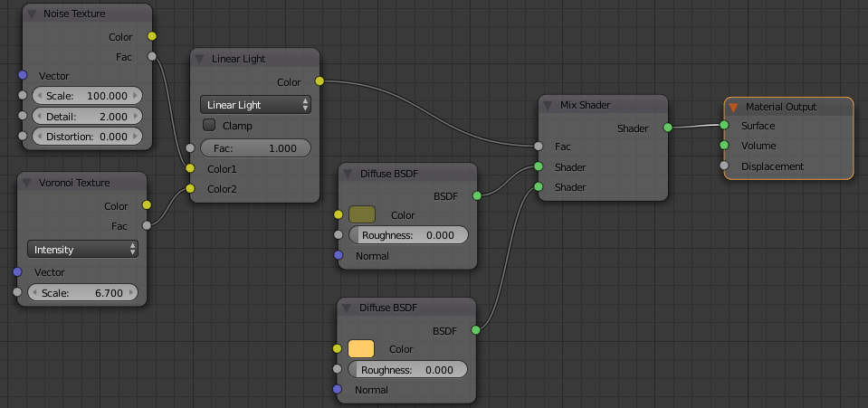The image size is (868, 408).
Task: Decrease Noise Texture Scale with left arrow
Action: pos(39,96)
